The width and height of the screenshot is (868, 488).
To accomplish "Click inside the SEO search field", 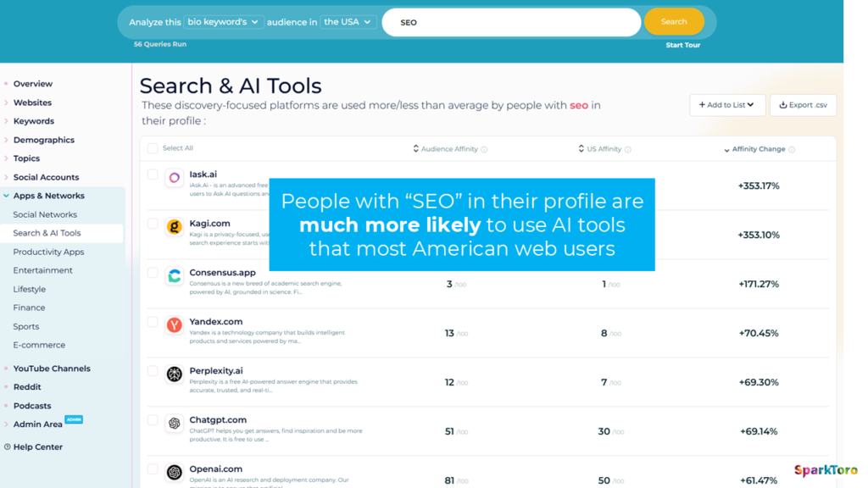I will pyautogui.click(x=509, y=22).
